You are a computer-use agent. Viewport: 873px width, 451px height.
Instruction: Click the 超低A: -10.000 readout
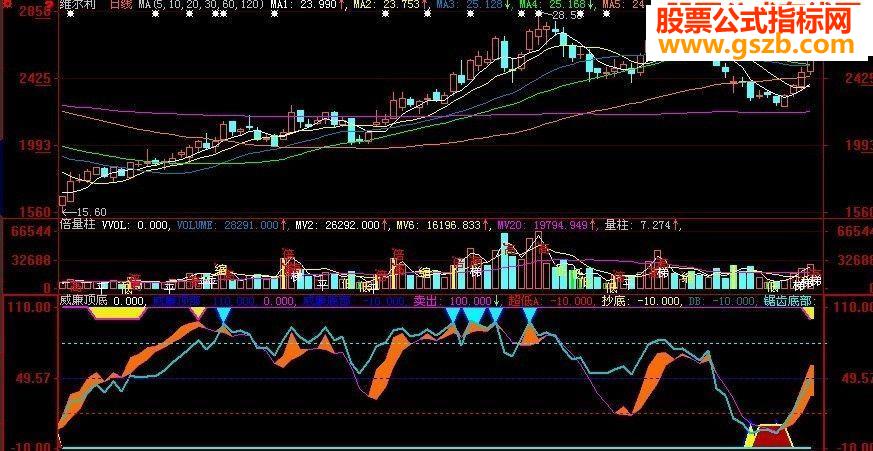[553, 301]
